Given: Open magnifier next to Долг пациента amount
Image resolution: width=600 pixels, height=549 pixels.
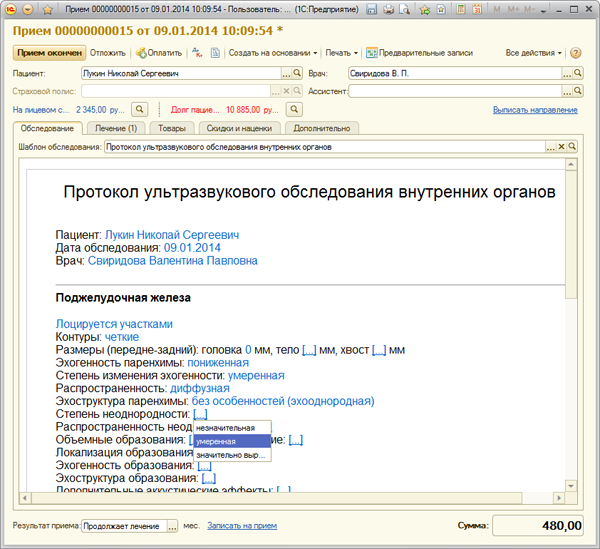Looking at the screenshot, I should click(294, 109).
